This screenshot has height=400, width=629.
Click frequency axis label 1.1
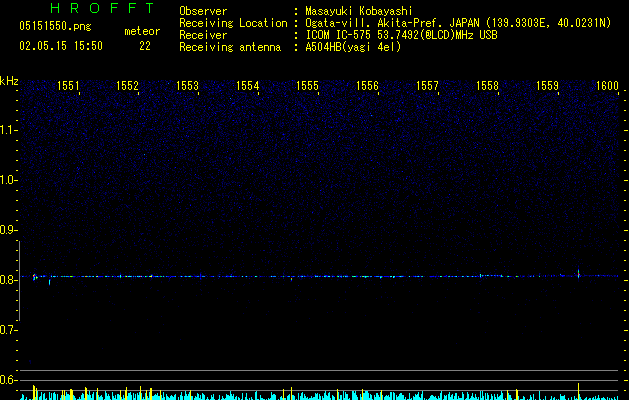[x=8, y=130]
